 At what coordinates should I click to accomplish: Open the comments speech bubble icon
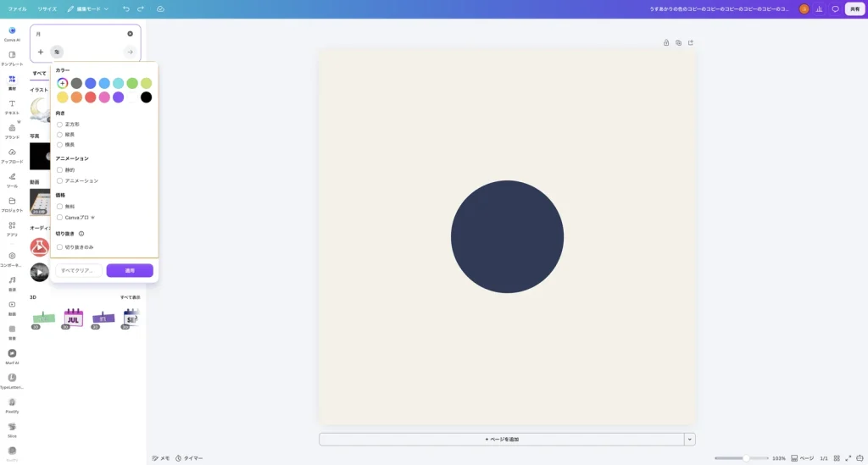tap(835, 8)
